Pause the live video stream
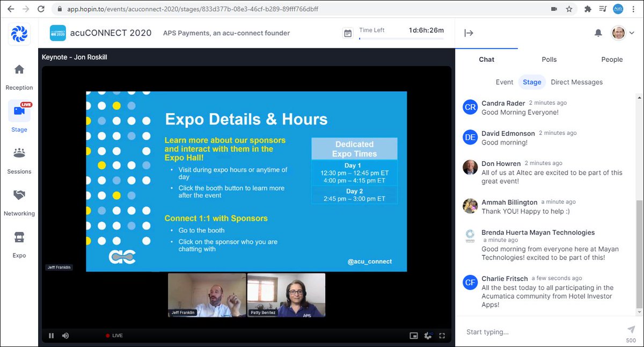This screenshot has height=347, width=644. pos(52,336)
